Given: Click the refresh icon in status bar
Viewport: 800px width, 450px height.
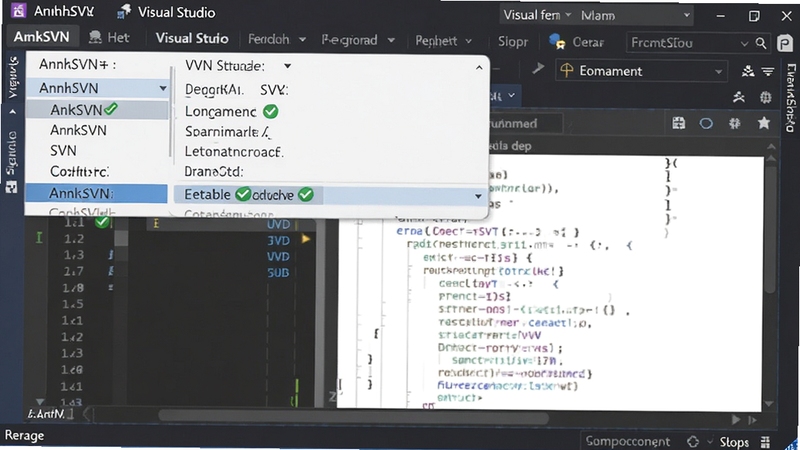Looking at the screenshot, I should click(693, 441).
